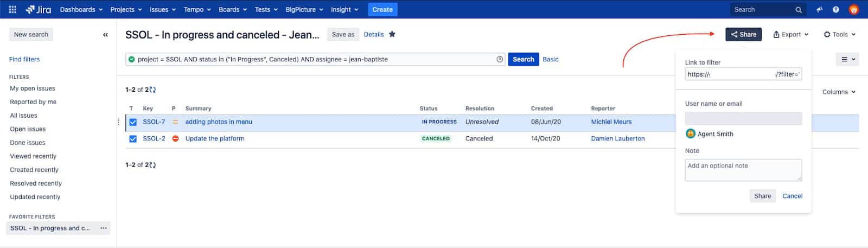
Task: Expand the Export menu
Action: [x=791, y=34]
